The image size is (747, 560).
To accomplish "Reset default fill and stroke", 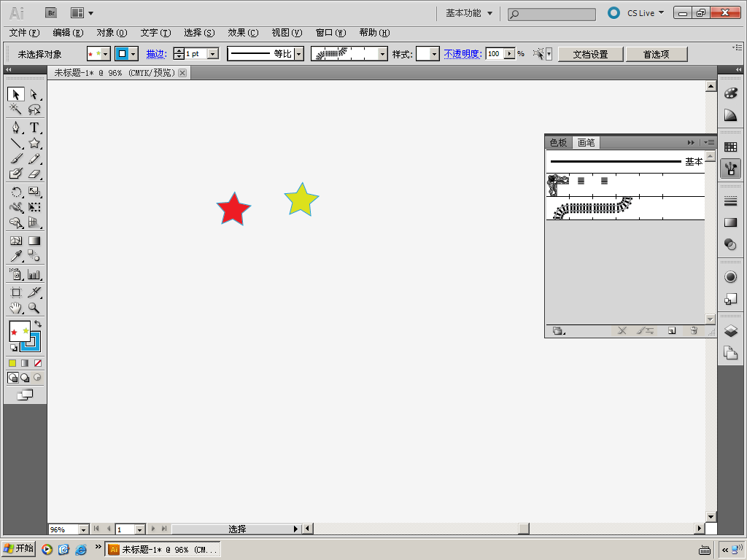I will click(x=14, y=348).
